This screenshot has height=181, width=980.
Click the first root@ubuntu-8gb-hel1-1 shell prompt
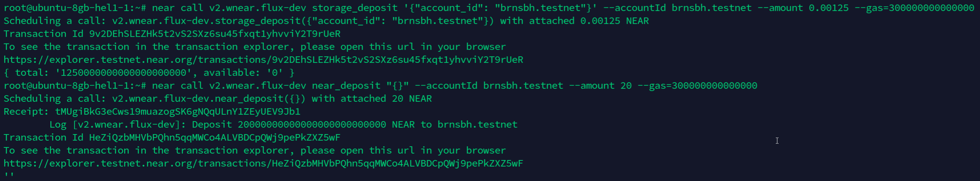tap(75, 8)
